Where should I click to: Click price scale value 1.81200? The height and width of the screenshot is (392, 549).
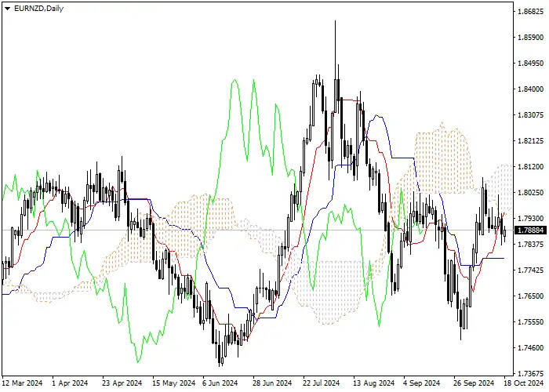pos(530,167)
